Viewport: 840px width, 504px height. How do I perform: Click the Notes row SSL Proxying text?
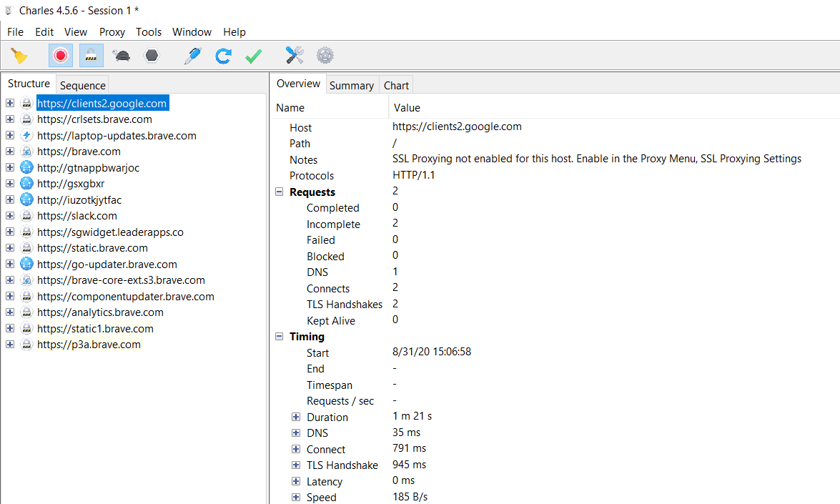coord(597,159)
